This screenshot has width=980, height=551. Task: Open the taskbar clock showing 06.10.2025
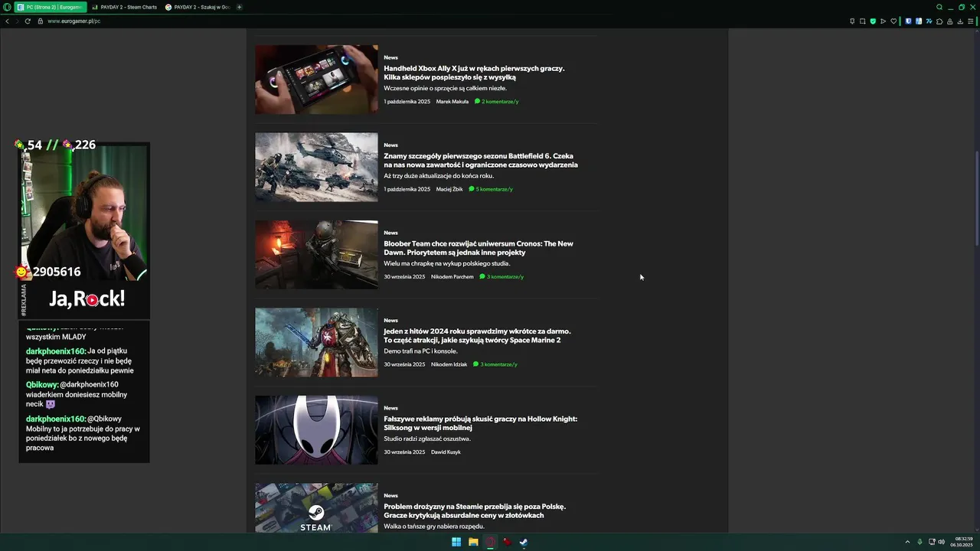tap(962, 542)
